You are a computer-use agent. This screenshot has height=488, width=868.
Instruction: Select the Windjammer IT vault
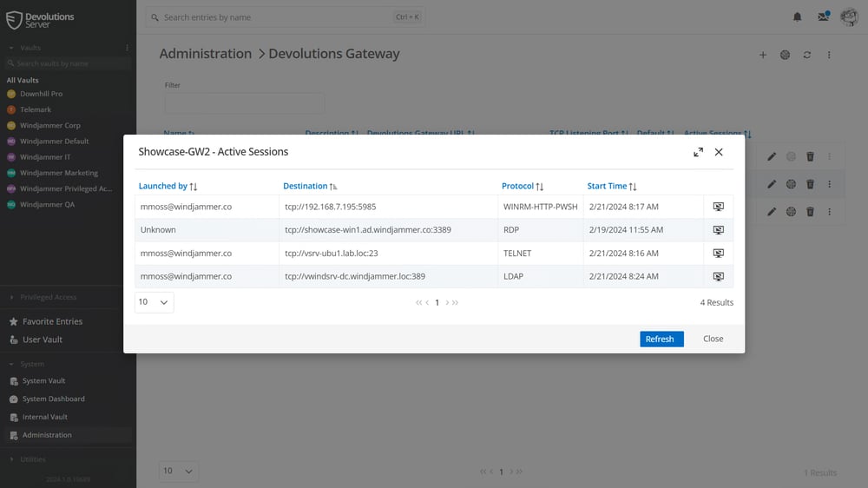pyautogui.click(x=45, y=157)
